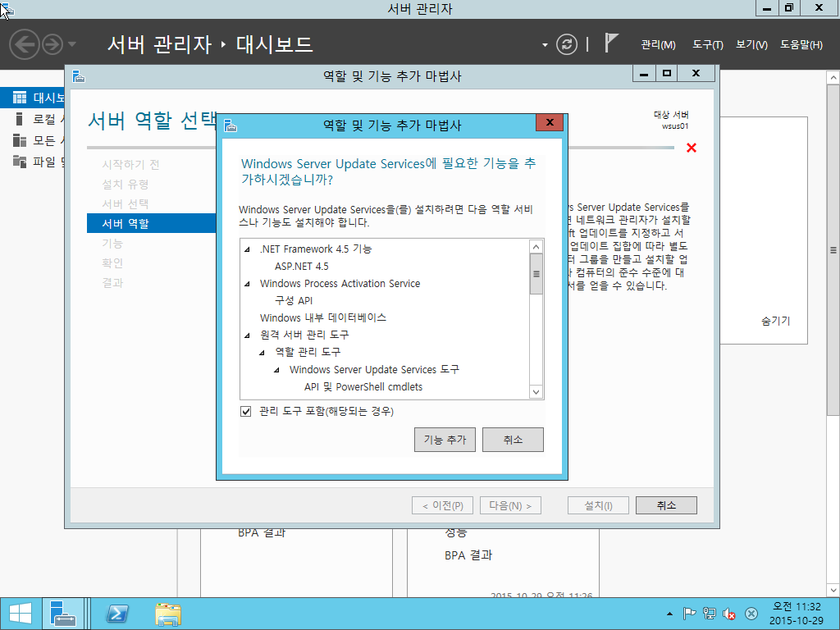Screen dimensions: 840x630
Task: Click the Server Manager forward arrow icon
Action: (52, 44)
